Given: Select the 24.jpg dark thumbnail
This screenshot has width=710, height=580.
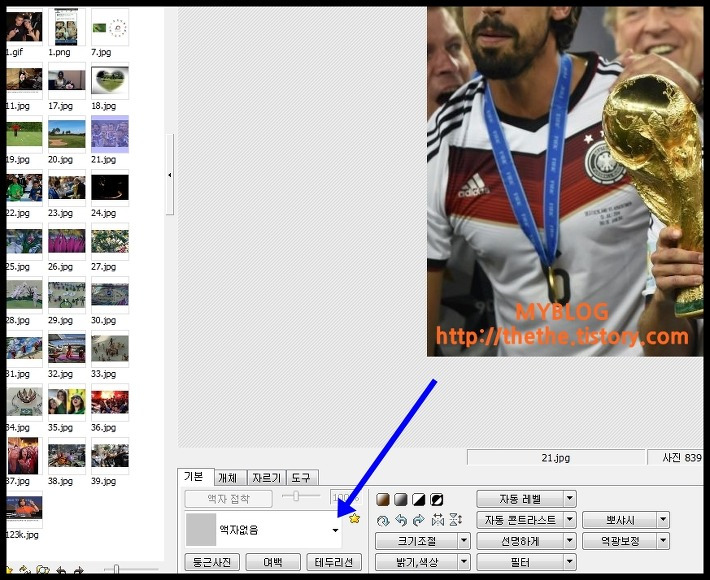Looking at the screenshot, I should tap(110, 187).
